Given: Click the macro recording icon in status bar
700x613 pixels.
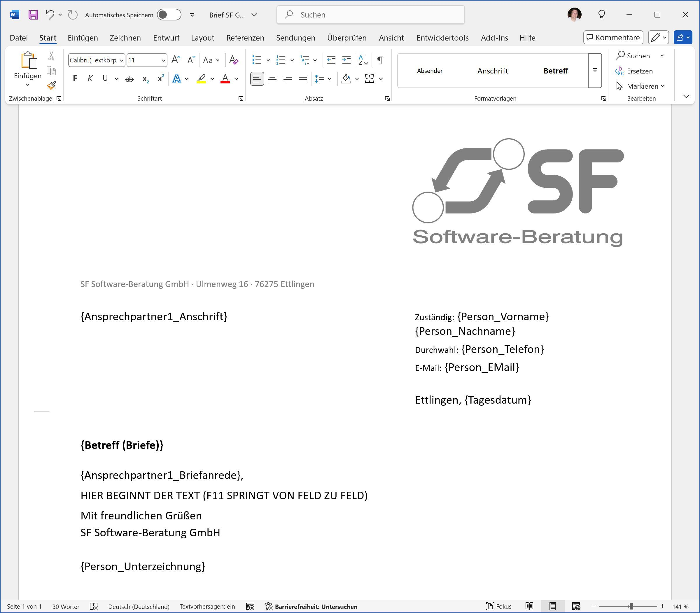Looking at the screenshot, I should click(x=250, y=607).
